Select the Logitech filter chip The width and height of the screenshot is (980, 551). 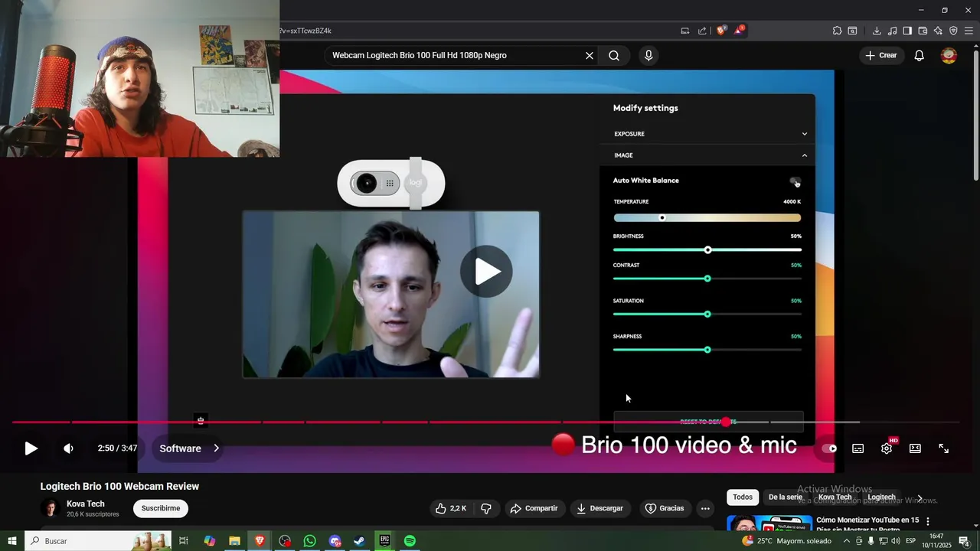click(881, 497)
